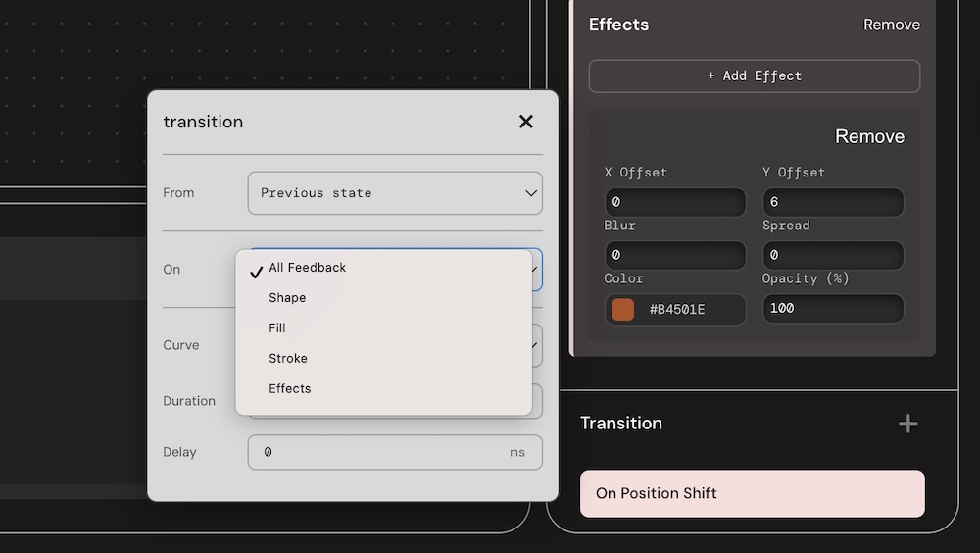Click the plus icon beside Transition

point(908,424)
